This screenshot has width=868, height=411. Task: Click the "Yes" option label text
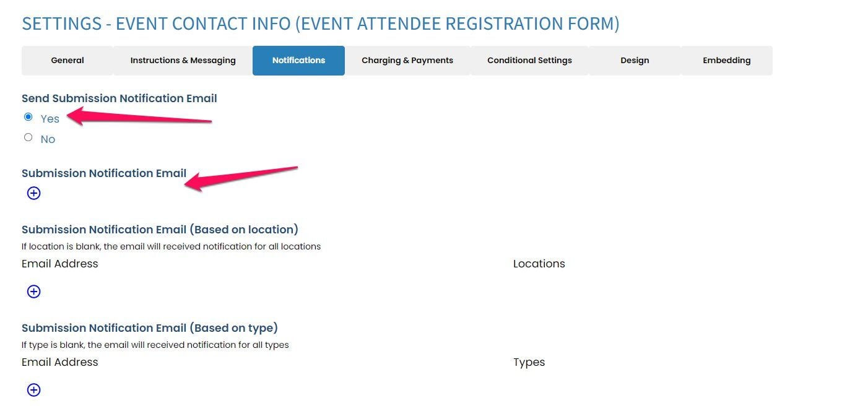(50, 119)
